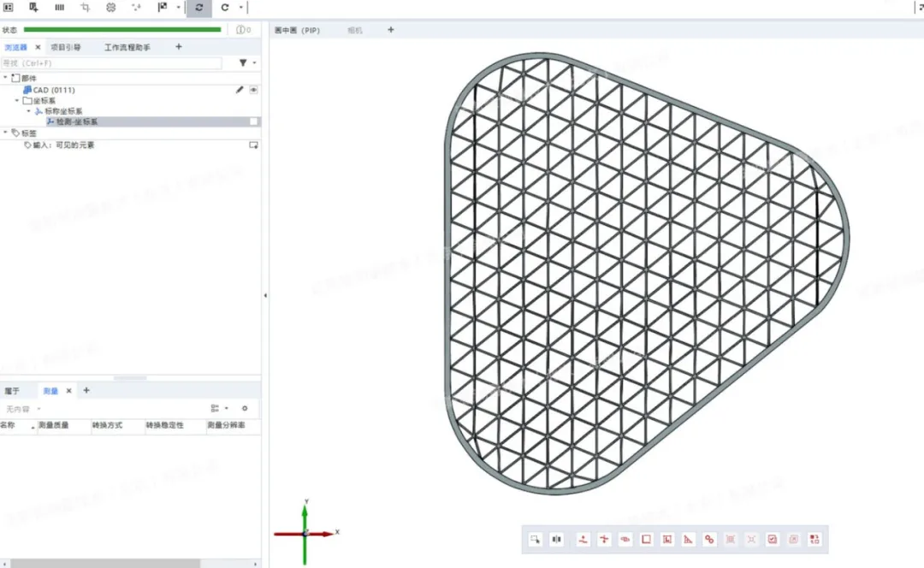This screenshot has height=568, width=924.
Task: Add a new tab in the explorer panel
Action: coord(179,46)
